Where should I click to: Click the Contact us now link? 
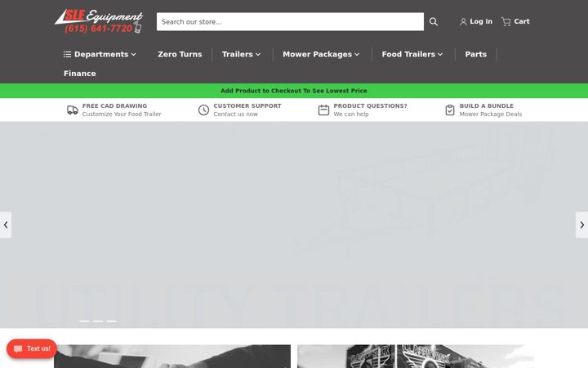235,114
